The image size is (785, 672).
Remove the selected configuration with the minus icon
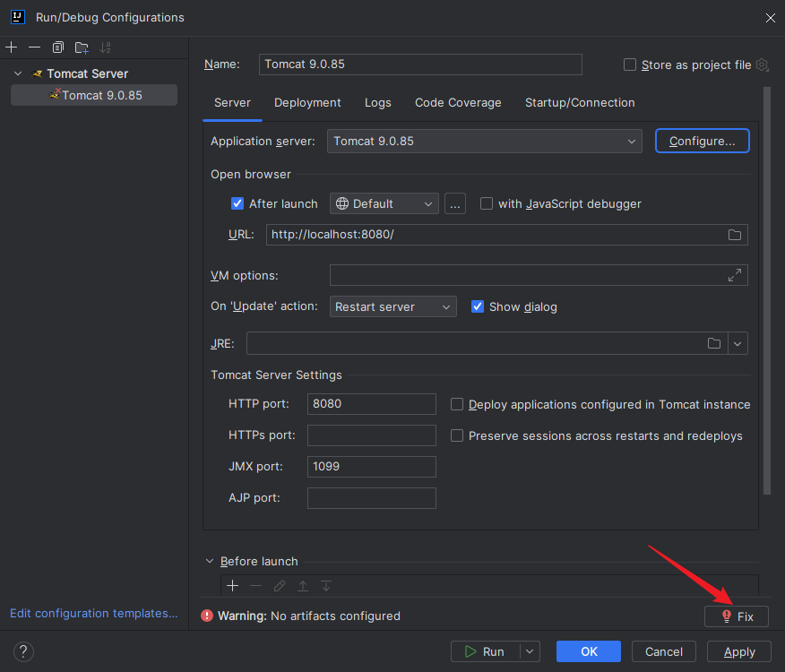(35, 47)
